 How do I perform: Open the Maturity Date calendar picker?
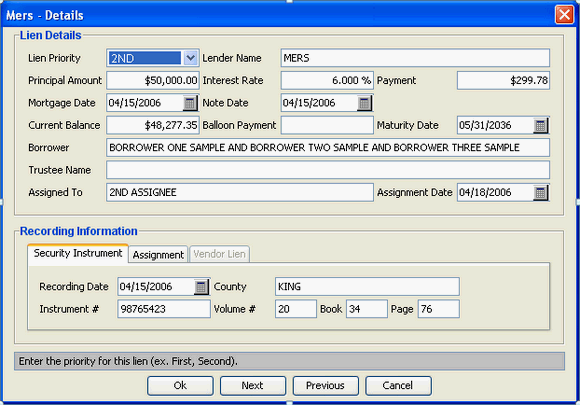tap(540, 126)
